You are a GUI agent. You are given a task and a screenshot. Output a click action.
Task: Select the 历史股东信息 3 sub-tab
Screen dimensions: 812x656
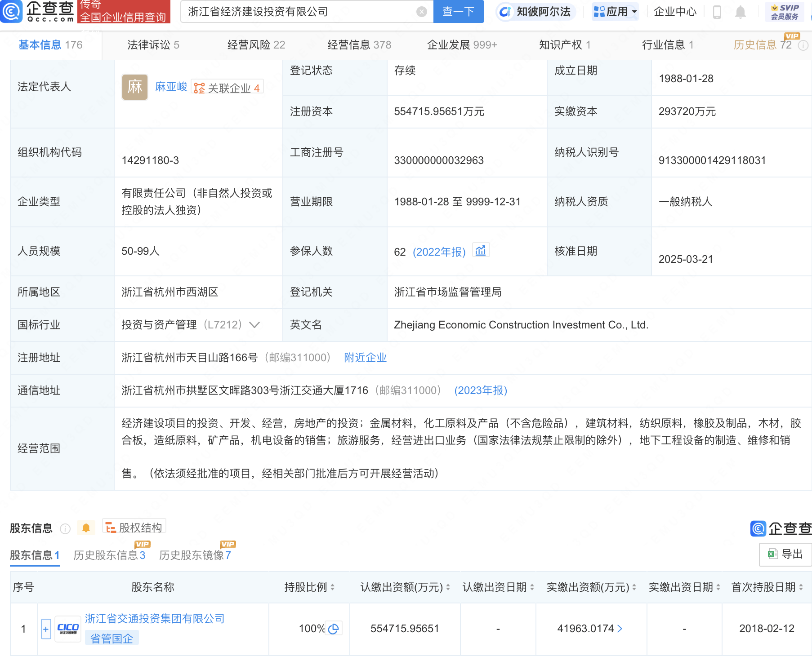(x=109, y=555)
